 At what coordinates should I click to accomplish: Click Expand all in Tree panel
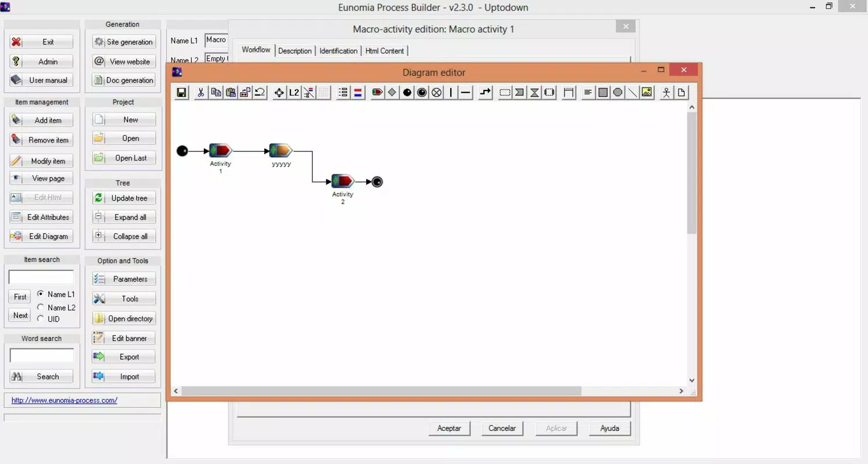pyautogui.click(x=123, y=217)
